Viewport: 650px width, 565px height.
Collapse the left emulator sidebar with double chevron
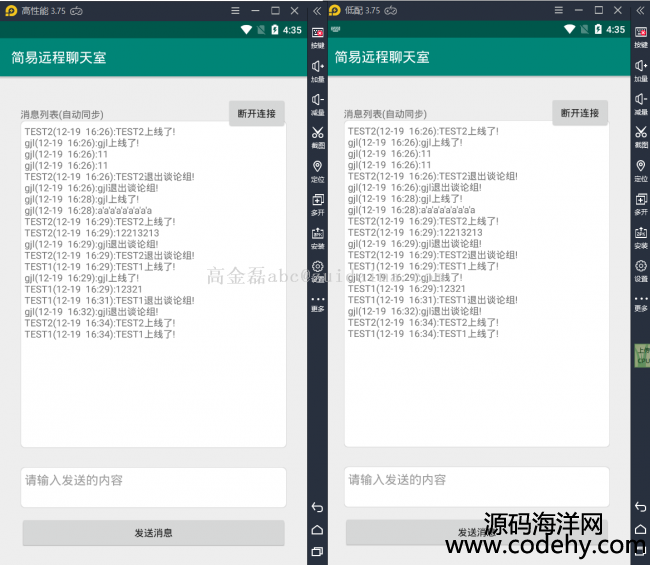(317, 10)
